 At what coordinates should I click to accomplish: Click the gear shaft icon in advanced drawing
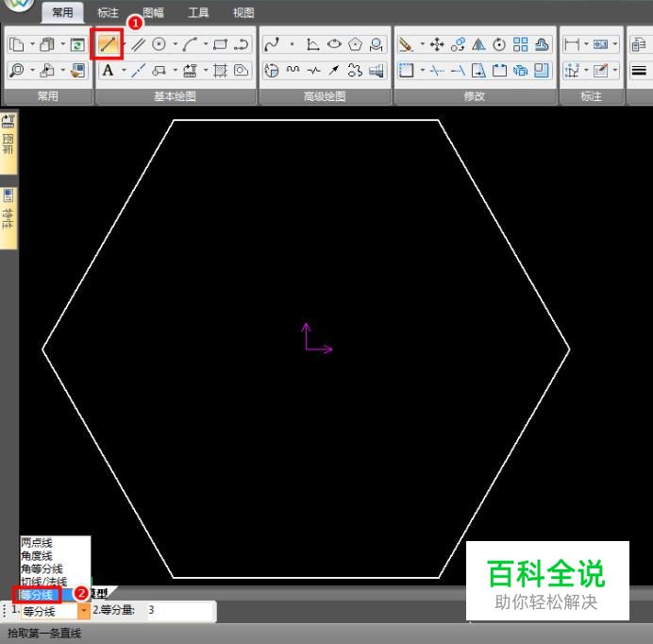pyautogui.click(x=377, y=71)
